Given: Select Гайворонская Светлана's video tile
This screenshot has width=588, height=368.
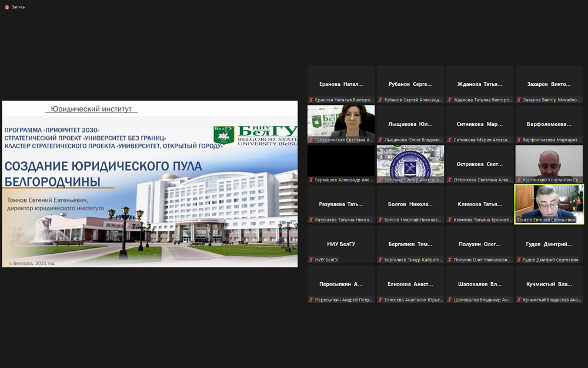Looking at the screenshot, I should tap(341, 121).
